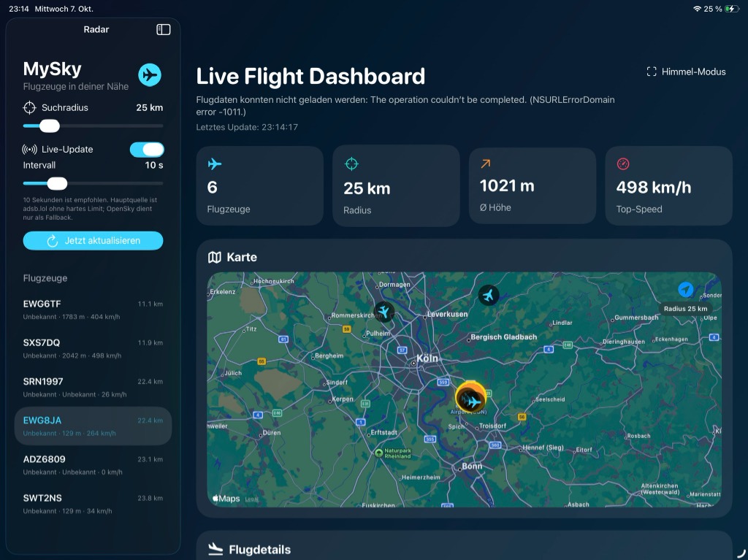Image resolution: width=748 pixels, height=560 pixels.
Task: Click the Köln label on the map
Action: point(427,358)
